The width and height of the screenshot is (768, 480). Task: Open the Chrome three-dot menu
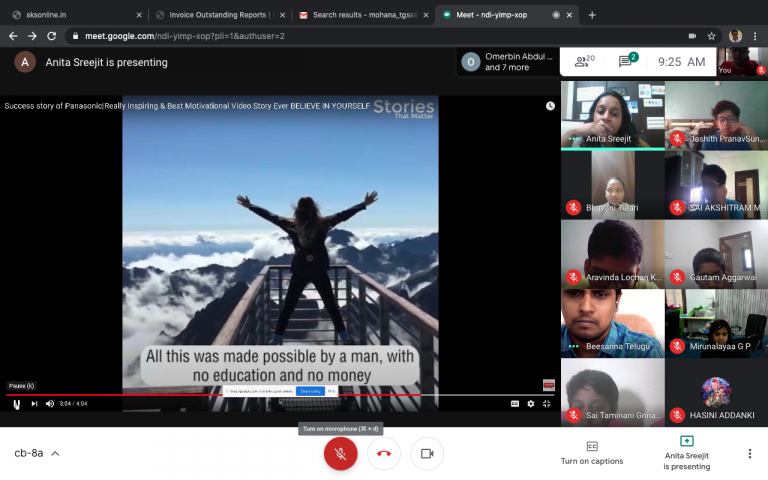coord(755,36)
